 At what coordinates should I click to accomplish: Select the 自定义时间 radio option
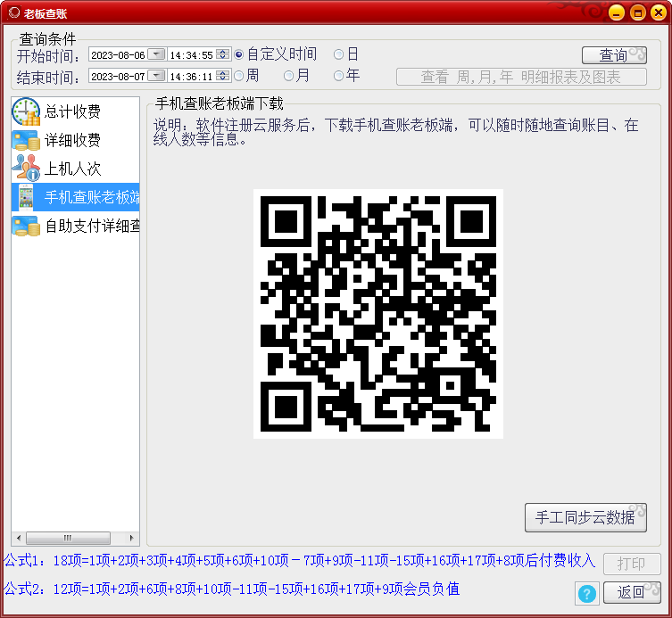(x=276, y=54)
